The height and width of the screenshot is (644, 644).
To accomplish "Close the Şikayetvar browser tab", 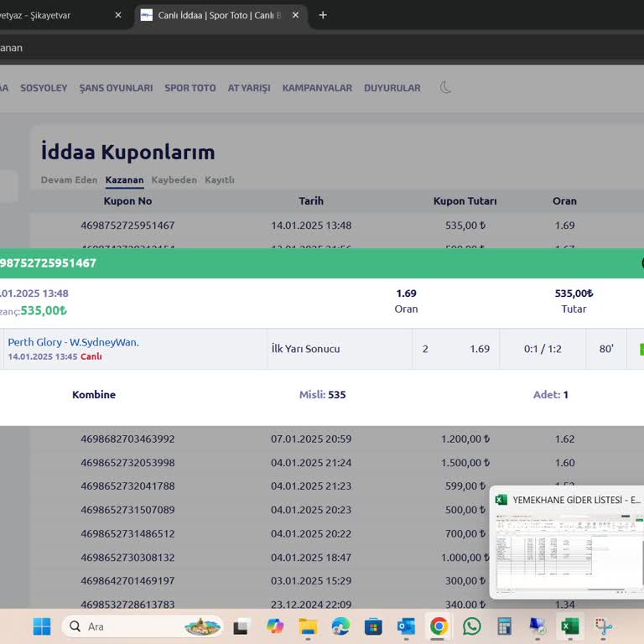I will pos(118,15).
